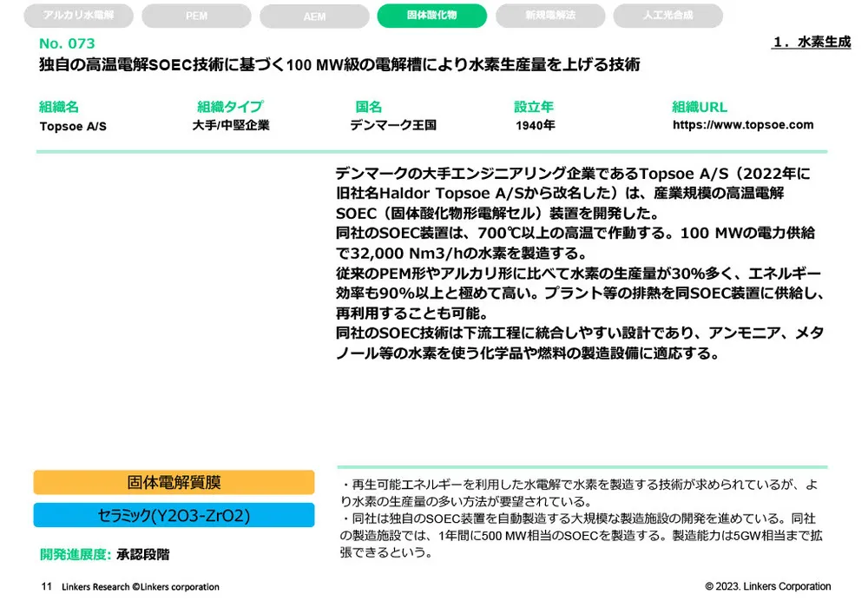Click the Topsoe A/S organization name
Image resolution: width=868 pixels, height=601 pixels.
73,126
